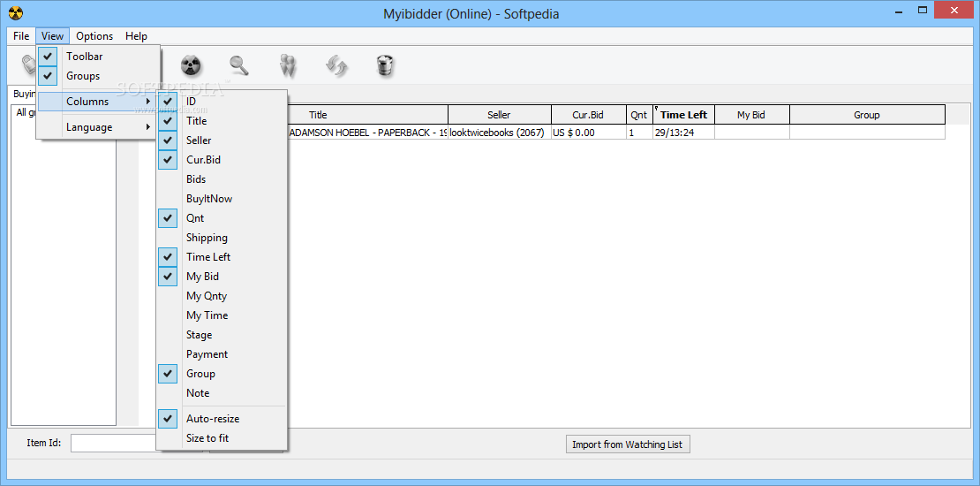
Task: Open the Options menu
Action: click(94, 35)
